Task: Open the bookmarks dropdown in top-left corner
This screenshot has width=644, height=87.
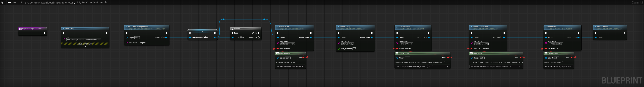Action: [x=3, y=3]
